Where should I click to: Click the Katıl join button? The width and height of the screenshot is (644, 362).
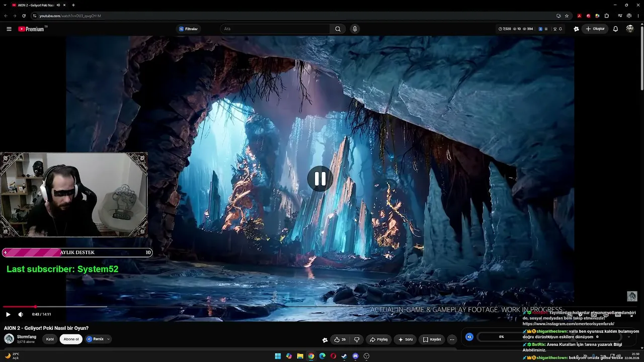tap(50, 339)
